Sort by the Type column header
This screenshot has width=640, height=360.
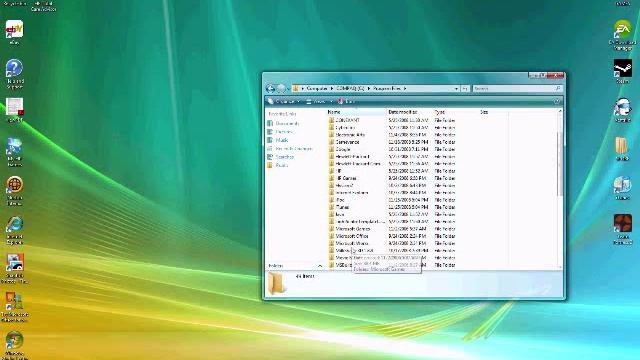pyautogui.click(x=455, y=112)
